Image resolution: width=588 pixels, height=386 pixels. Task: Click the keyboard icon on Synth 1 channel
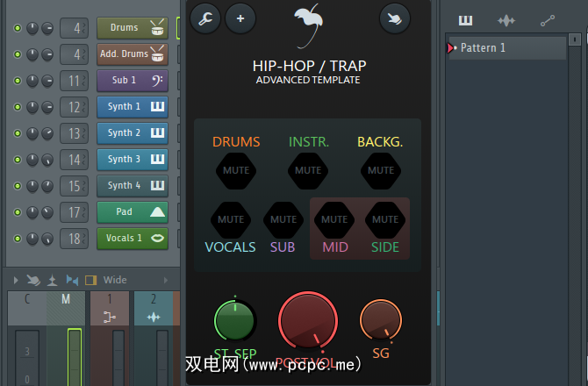coord(157,106)
